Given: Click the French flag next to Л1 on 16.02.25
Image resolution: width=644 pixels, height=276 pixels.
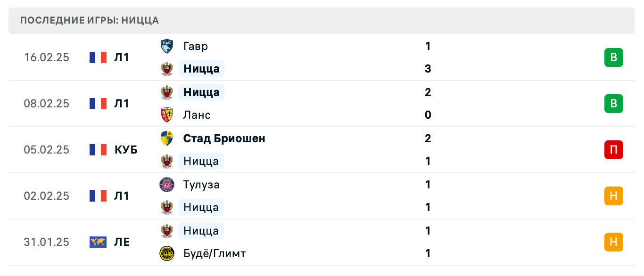Looking at the screenshot, I should [98, 57].
